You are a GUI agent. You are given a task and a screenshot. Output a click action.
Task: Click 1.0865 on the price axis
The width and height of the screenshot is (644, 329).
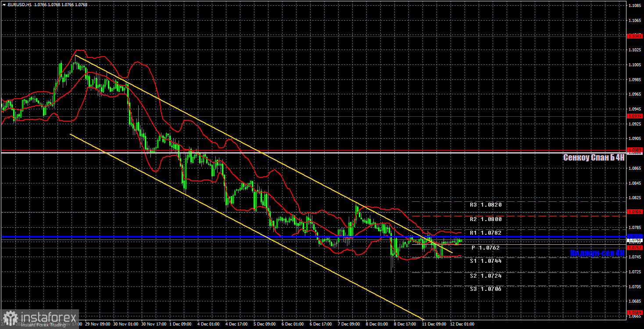tap(635, 168)
